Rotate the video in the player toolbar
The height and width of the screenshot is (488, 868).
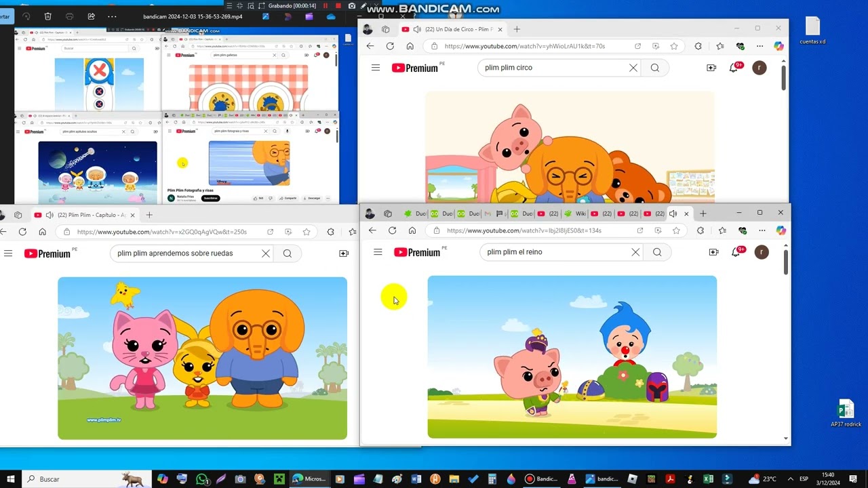point(26,16)
